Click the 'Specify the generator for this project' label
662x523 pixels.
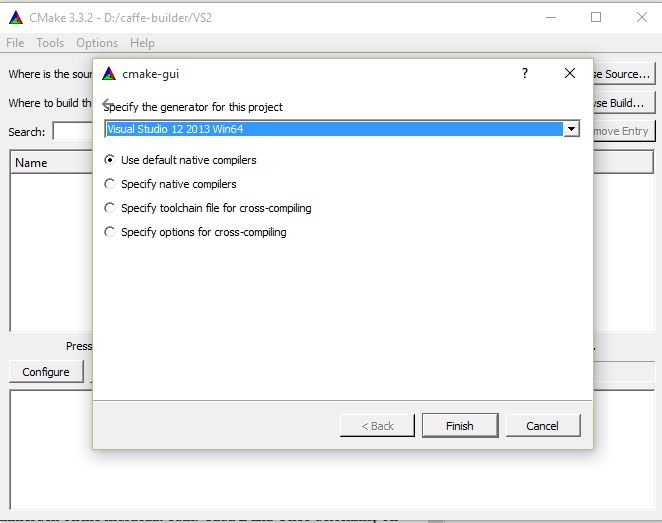click(193, 107)
